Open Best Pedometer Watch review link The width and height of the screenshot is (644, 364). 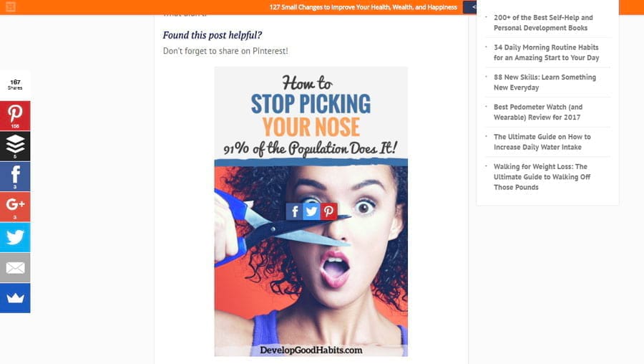click(x=538, y=112)
